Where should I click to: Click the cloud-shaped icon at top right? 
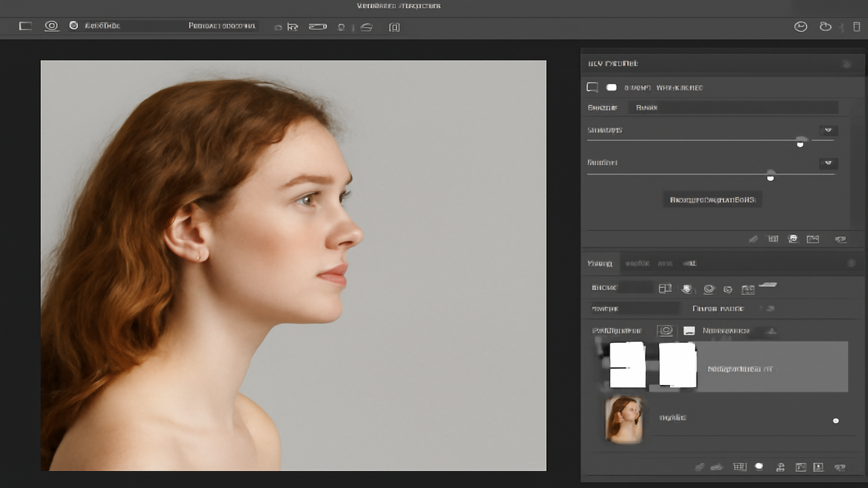(825, 26)
